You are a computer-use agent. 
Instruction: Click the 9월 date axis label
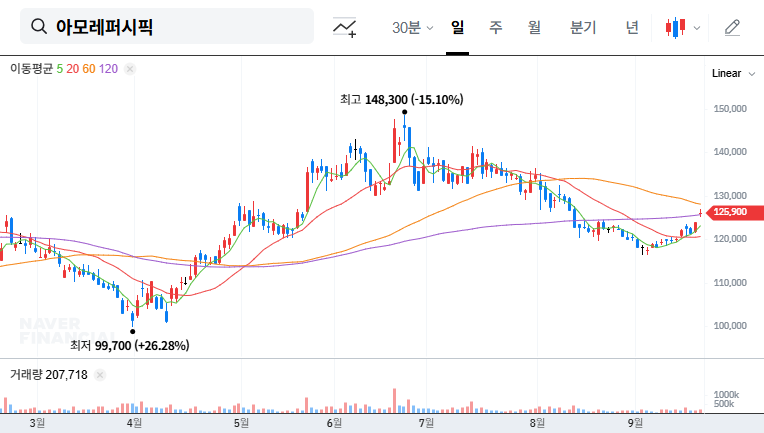coord(635,423)
